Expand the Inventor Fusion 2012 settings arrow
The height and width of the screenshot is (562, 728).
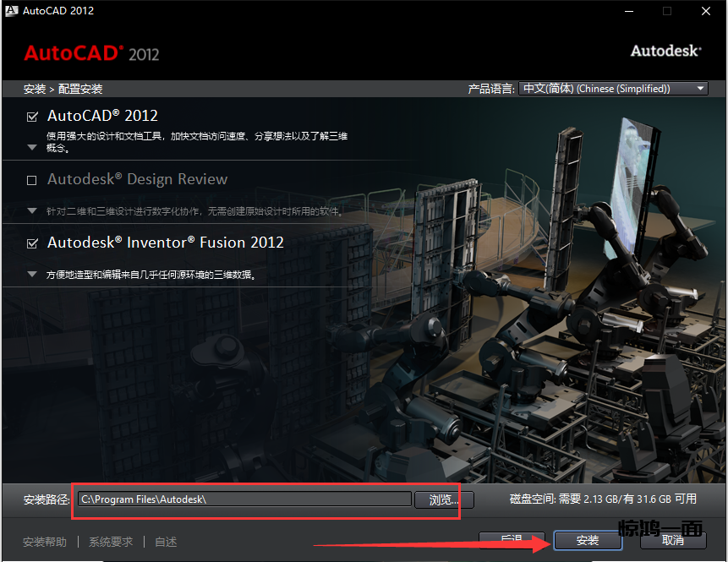pyautogui.click(x=32, y=274)
